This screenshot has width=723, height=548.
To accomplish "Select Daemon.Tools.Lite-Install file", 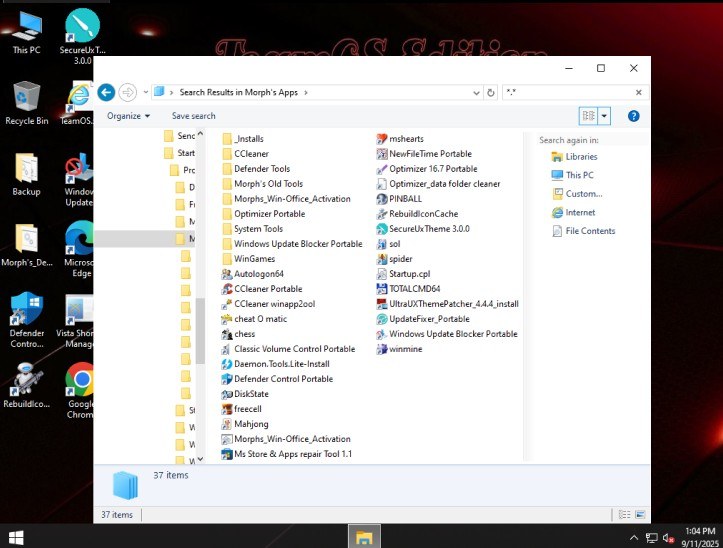I will coord(276,364).
